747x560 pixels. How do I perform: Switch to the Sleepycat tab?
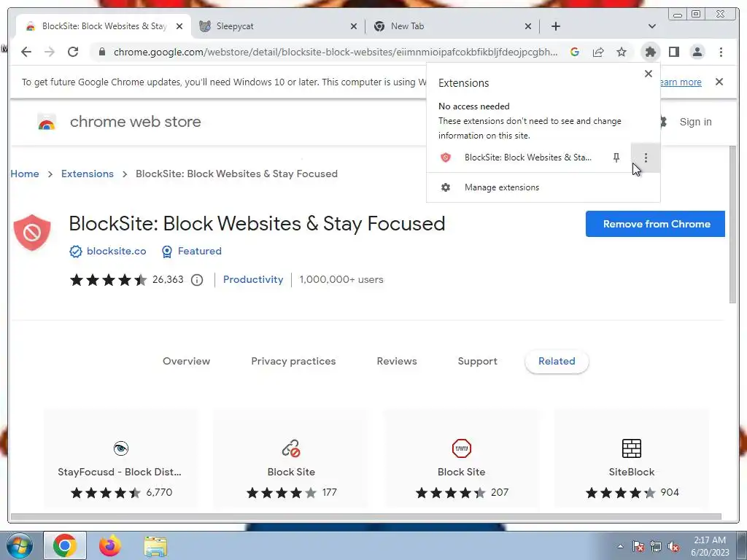(278, 26)
